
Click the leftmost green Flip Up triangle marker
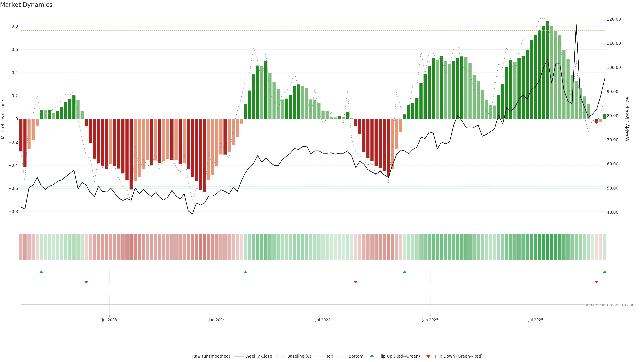click(41, 272)
